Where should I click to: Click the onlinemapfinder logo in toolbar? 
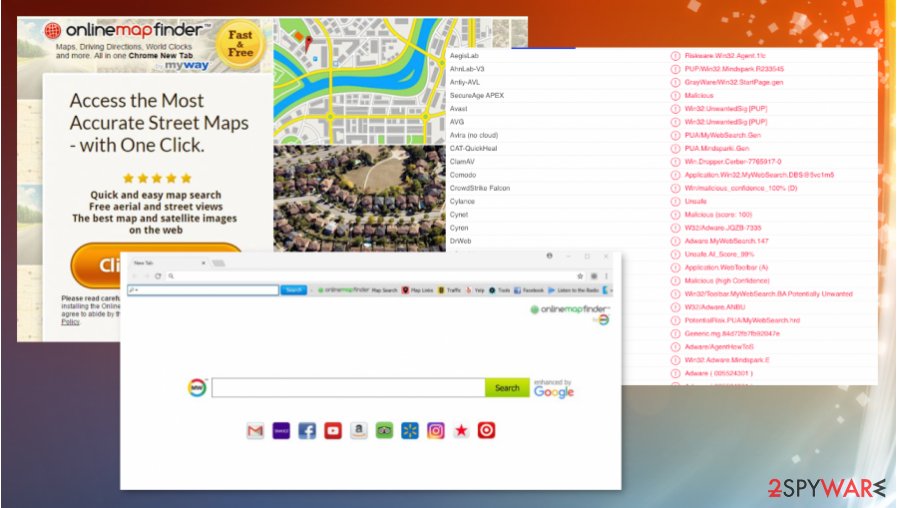coord(343,290)
